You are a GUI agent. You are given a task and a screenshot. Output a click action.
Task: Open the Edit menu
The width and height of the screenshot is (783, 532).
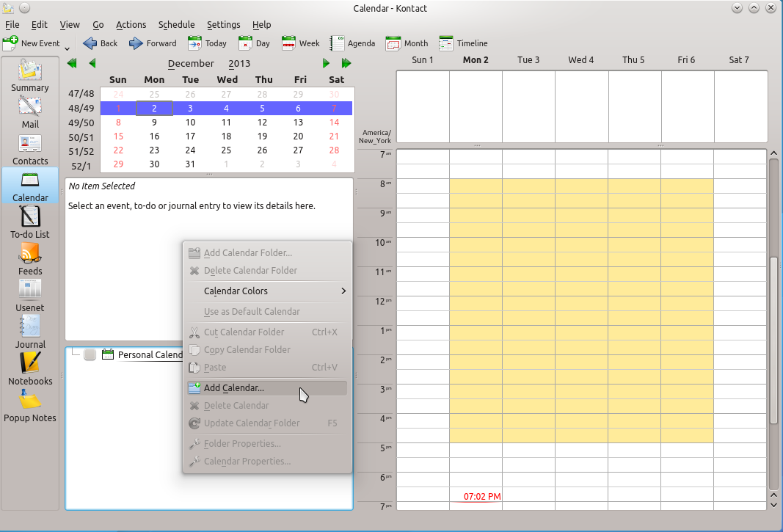click(x=39, y=24)
